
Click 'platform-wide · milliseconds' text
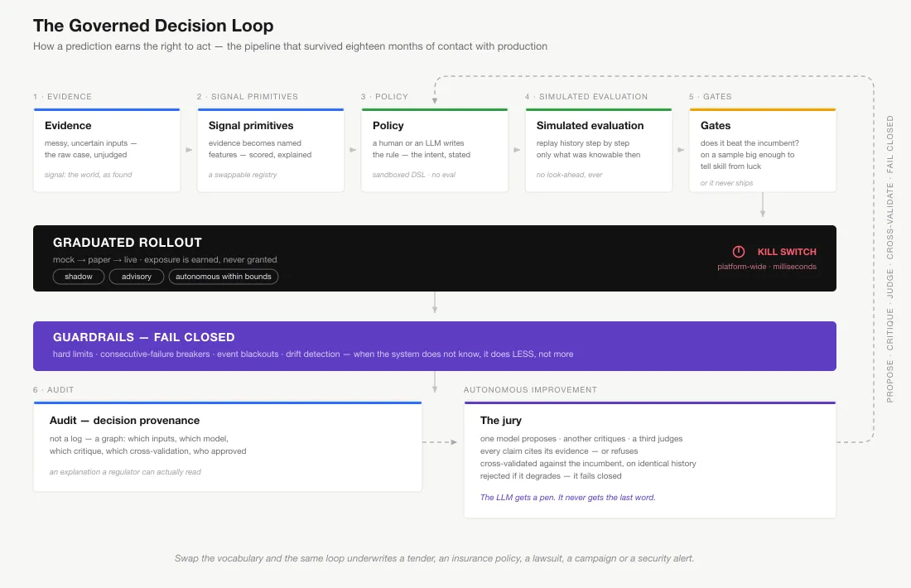point(767,267)
